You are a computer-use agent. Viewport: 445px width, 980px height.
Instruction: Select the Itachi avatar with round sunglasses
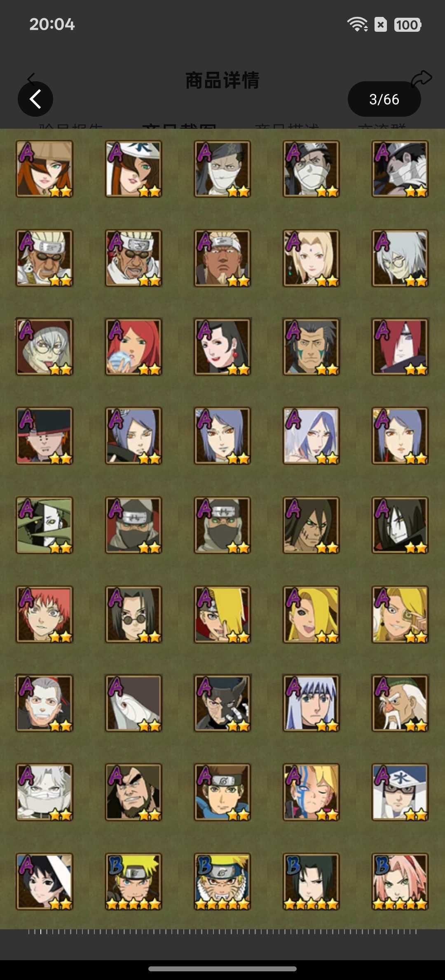click(133, 614)
